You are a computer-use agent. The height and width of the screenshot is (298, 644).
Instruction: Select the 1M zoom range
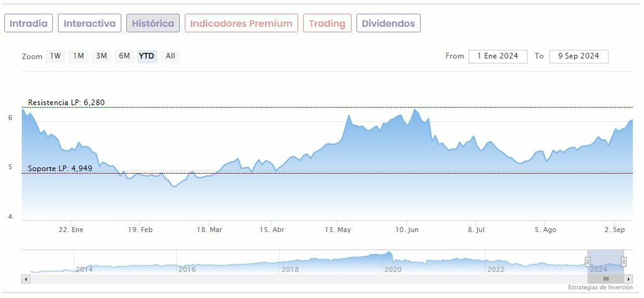point(78,56)
